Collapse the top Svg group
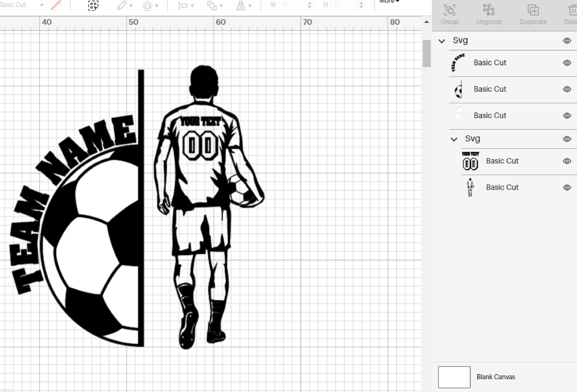 tap(442, 41)
